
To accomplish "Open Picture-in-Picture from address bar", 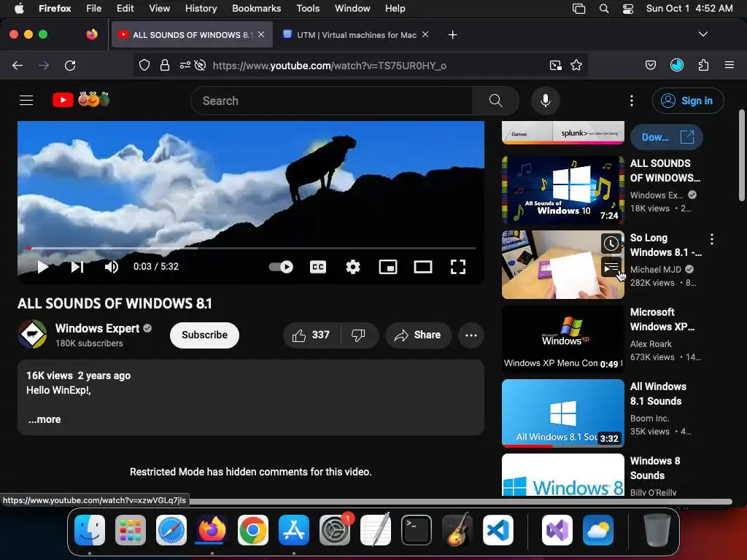I will pyautogui.click(x=555, y=65).
